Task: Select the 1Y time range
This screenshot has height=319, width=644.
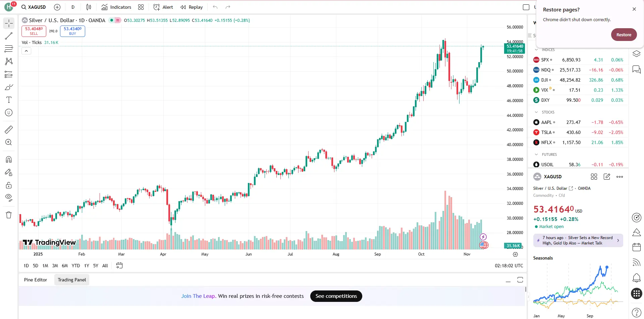Action: pyautogui.click(x=87, y=266)
